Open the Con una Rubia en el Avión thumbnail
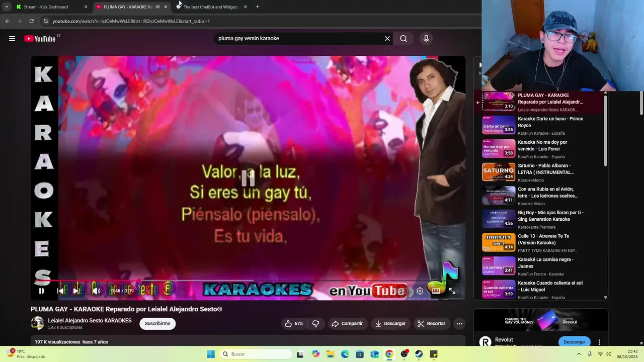The width and height of the screenshot is (644, 362). [x=499, y=196]
